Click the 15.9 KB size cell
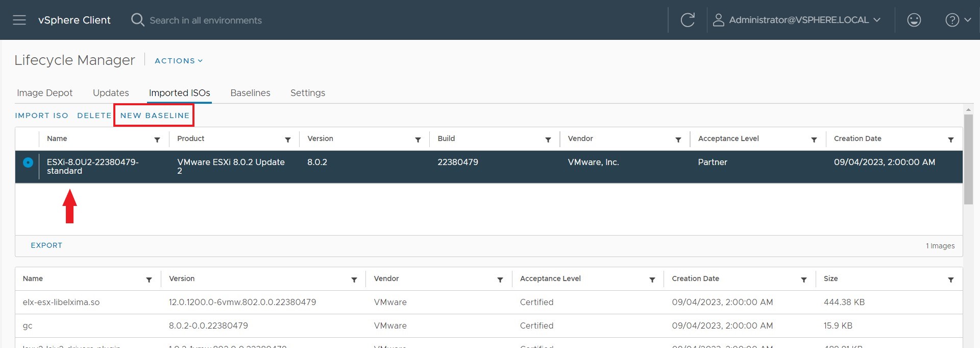Viewport: 980px width, 348px height. click(x=838, y=326)
